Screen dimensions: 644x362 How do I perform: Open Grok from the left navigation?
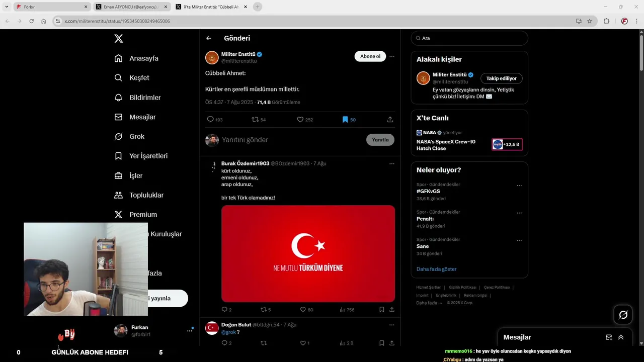129,136
